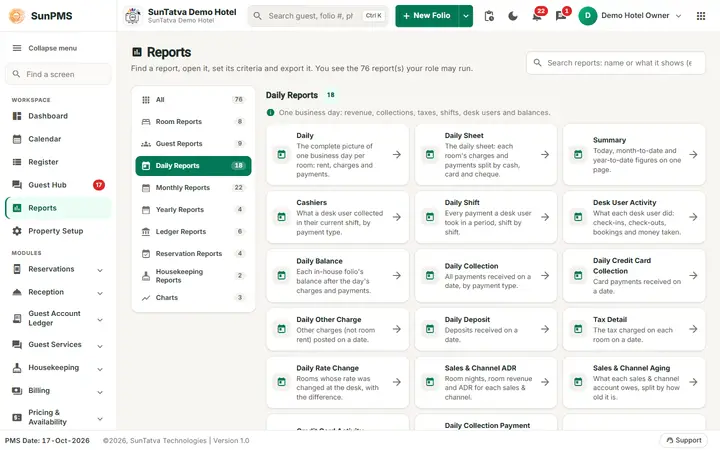This screenshot has height=450, width=720.
Task: Open Tax Detail report arrow
Action: point(693,329)
